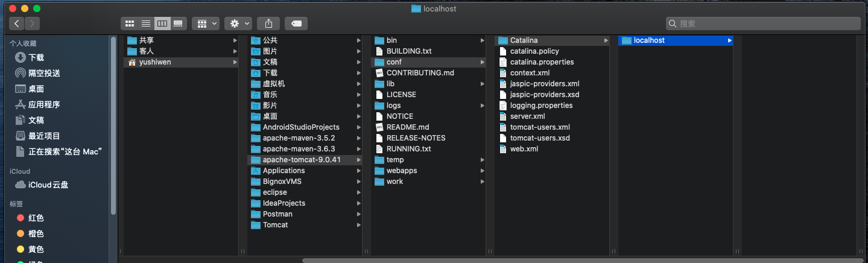
Task: Select the apache-maven-3.5.2 folder
Action: [x=305, y=138]
